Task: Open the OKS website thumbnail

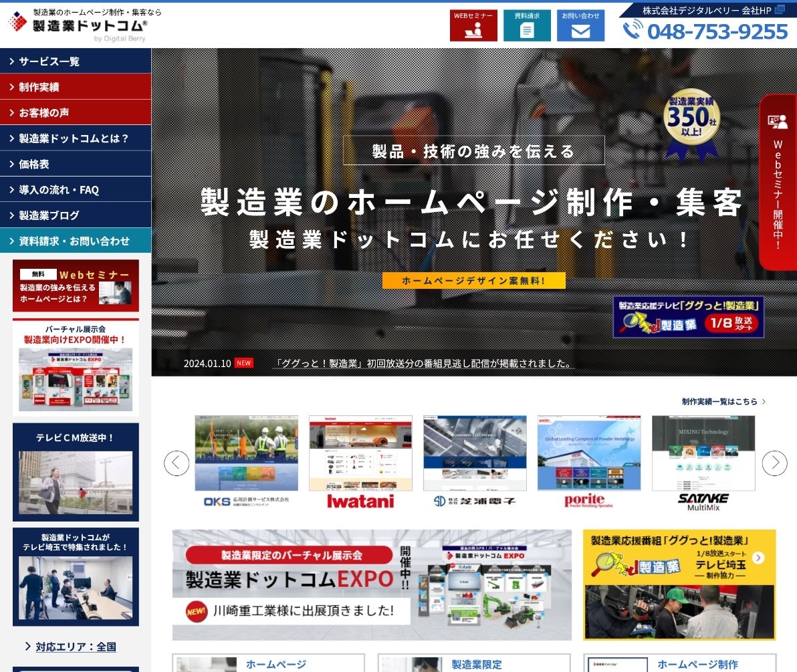Action: pos(247,453)
